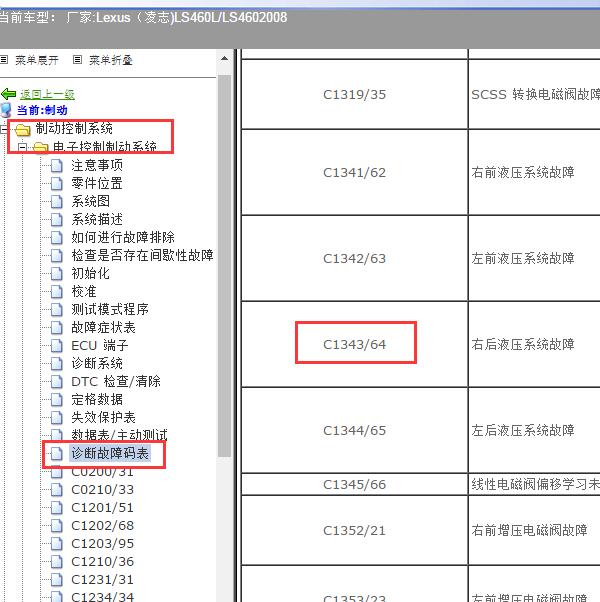Open the C1210/36 tree entry
The image size is (600, 602).
click(x=102, y=562)
